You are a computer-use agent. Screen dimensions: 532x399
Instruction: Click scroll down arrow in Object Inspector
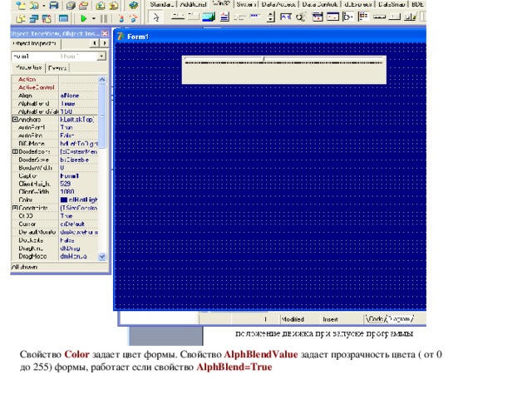[x=102, y=257]
